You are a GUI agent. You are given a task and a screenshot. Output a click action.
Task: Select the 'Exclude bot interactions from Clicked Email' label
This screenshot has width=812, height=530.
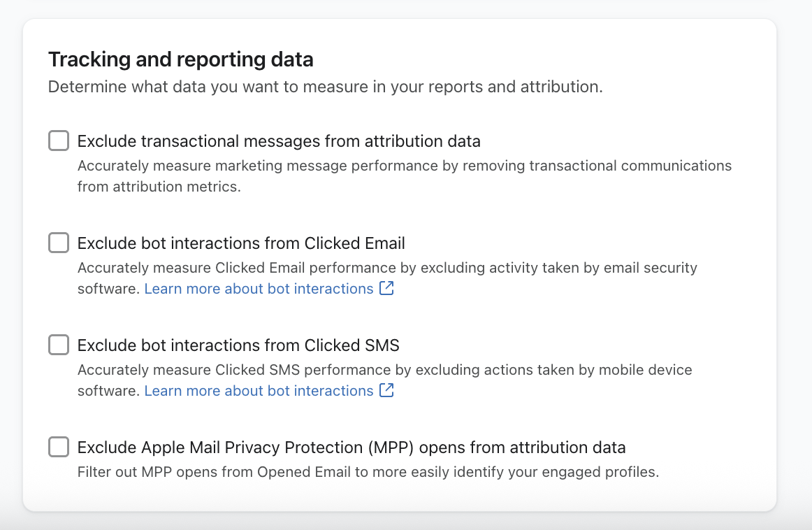[241, 243]
